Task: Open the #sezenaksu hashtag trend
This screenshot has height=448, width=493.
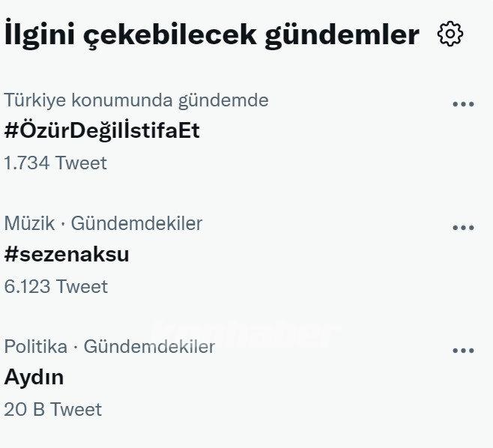Action: coord(67,255)
